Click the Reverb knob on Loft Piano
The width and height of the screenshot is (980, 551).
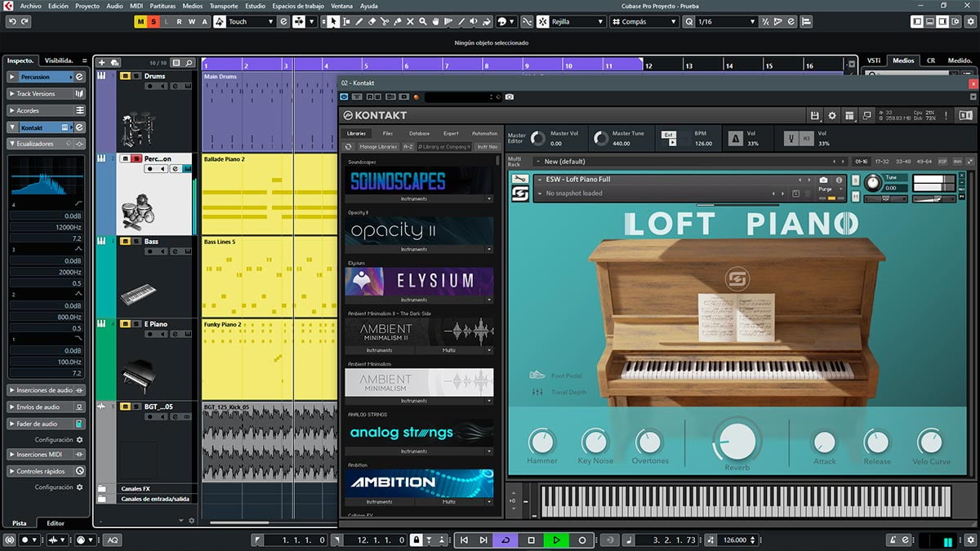[x=737, y=440]
